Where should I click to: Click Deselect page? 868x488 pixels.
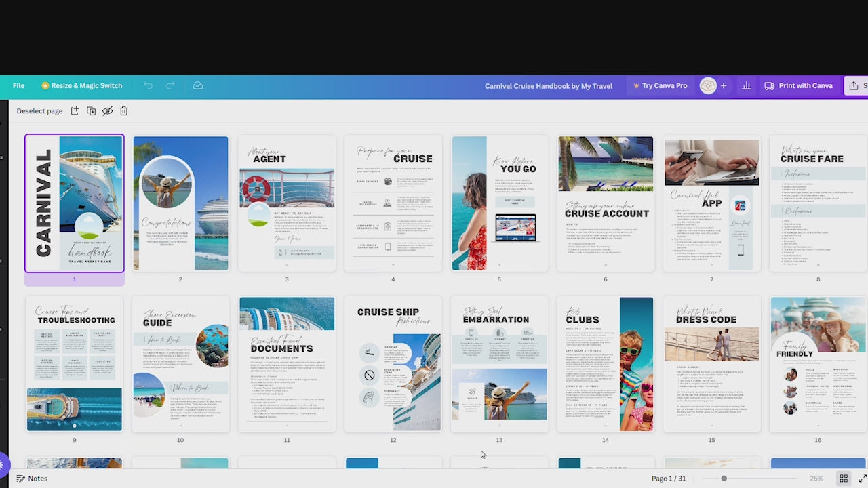point(39,110)
